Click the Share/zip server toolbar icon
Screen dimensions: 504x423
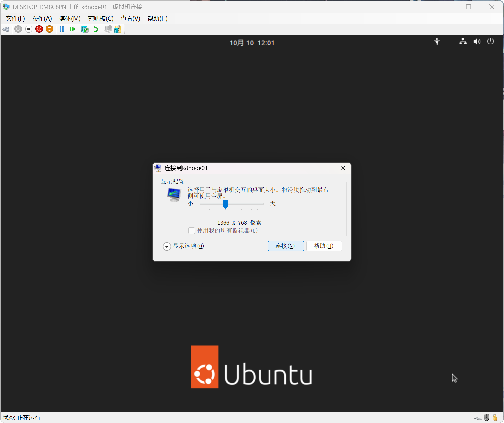point(118,29)
